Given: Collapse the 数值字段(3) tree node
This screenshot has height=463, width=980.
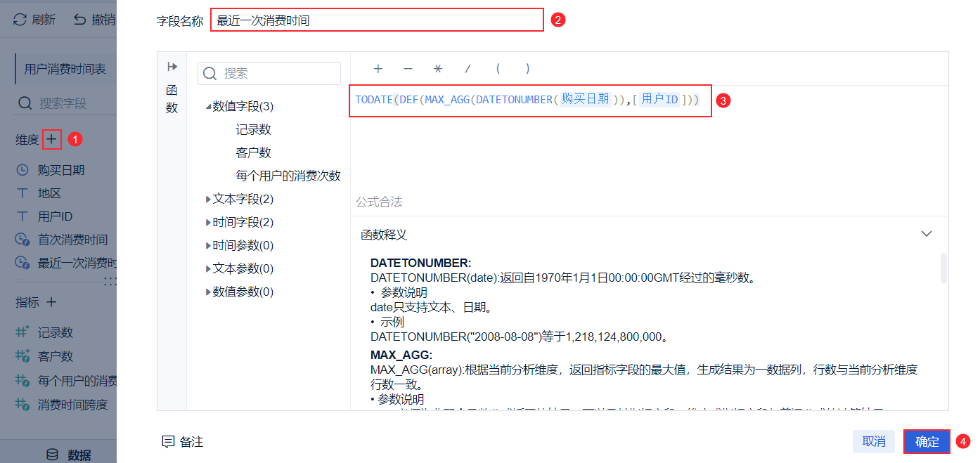Looking at the screenshot, I should pos(208,107).
